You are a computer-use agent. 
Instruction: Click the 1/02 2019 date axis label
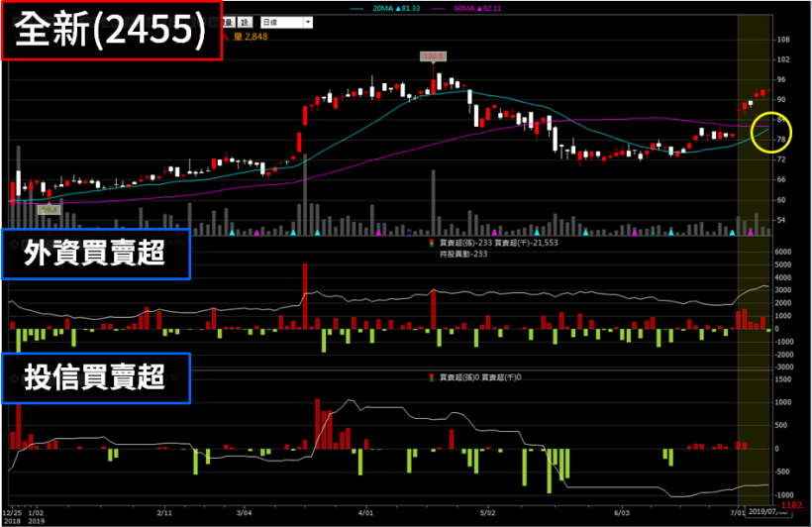(x=36, y=517)
